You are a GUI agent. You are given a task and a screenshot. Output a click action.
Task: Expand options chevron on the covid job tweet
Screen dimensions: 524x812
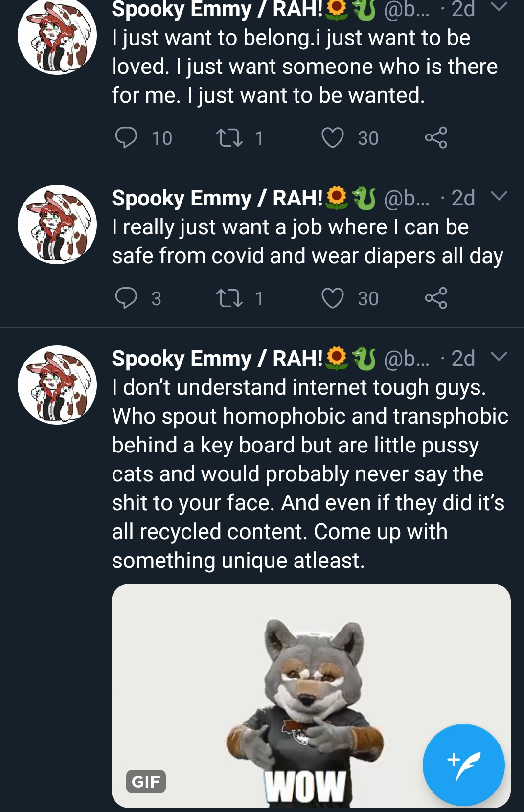pyautogui.click(x=499, y=196)
